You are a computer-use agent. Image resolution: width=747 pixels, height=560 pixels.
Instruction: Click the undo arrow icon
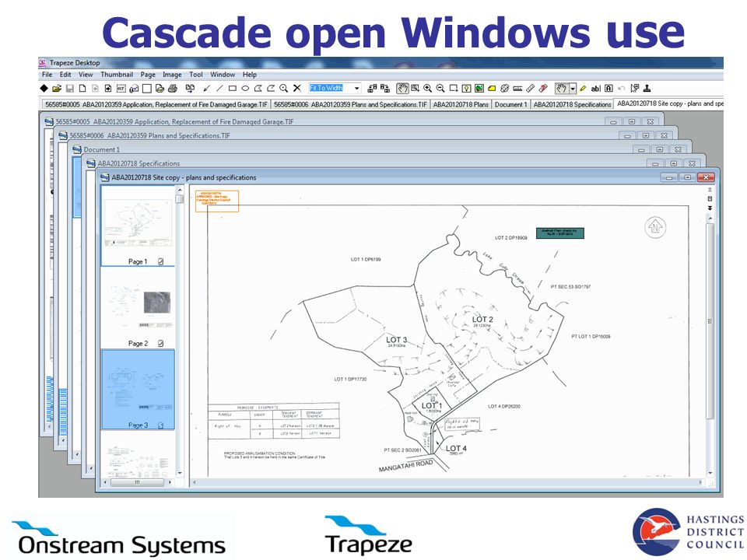point(621,88)
